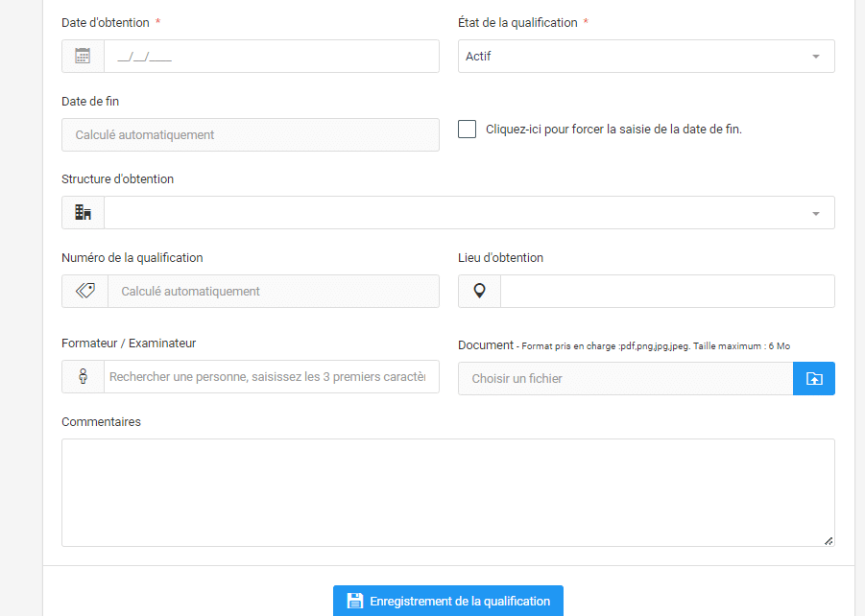Image resolution: width=865 pixels, height=616 pixels.
Task: Expand the Structure d'obtention dropdown arrow
Action: pyautogui.click(x=815, y=213)
